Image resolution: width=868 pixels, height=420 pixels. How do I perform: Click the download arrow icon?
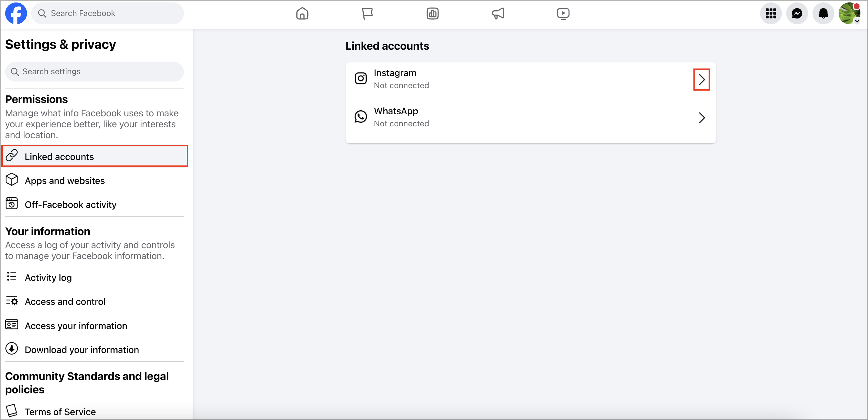click(12, 348)
